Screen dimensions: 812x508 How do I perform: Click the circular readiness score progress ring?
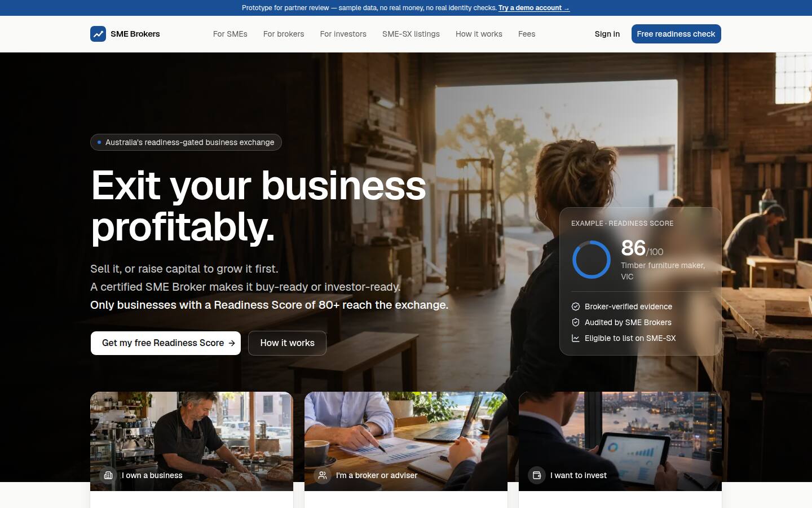[592, 260]
